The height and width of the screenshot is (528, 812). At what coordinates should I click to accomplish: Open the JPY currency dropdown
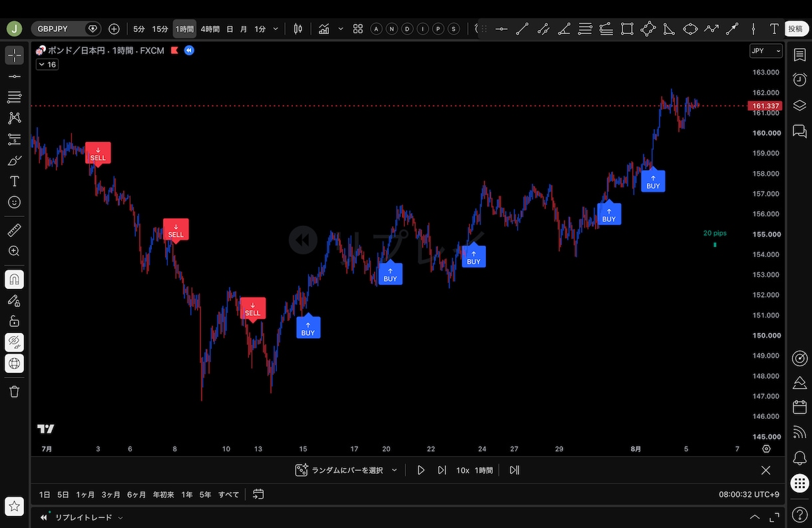tap(766, 51)
